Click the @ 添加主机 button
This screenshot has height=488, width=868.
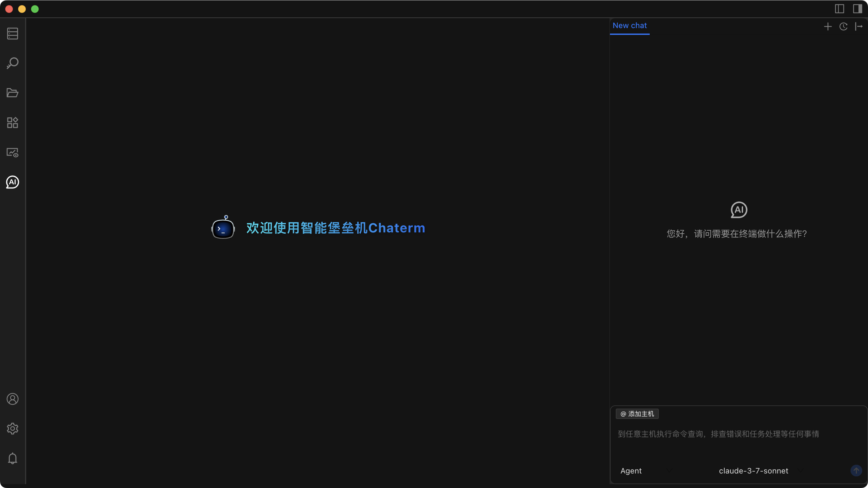pos(637,414)
